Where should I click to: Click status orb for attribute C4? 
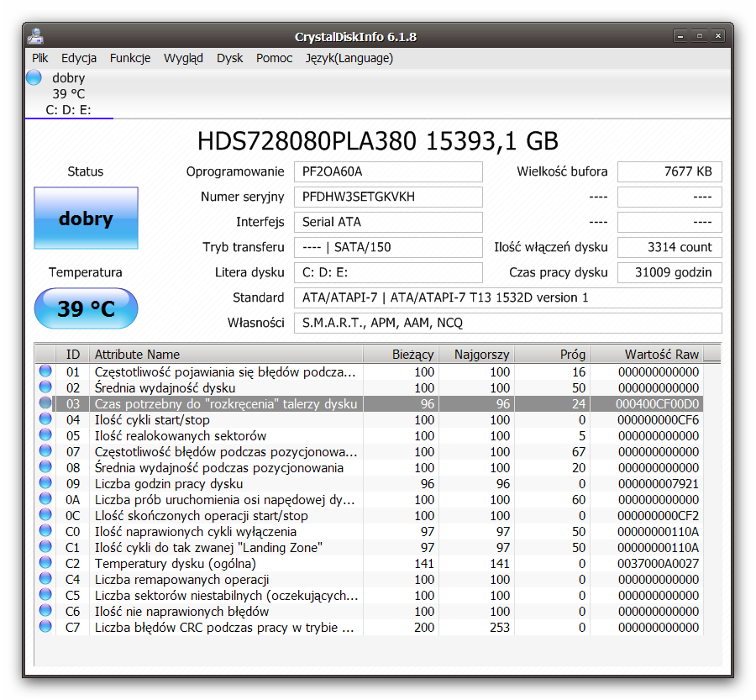point(45,578)
